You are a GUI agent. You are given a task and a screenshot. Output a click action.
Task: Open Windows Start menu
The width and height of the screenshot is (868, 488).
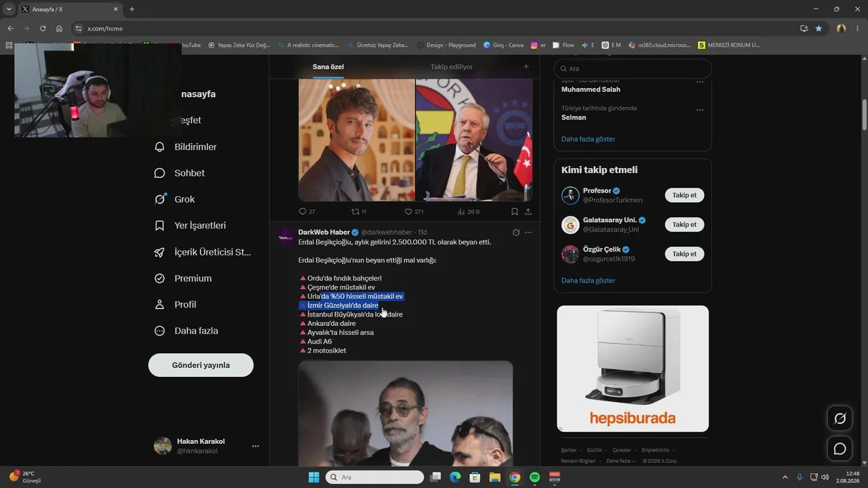pos(314,477)
